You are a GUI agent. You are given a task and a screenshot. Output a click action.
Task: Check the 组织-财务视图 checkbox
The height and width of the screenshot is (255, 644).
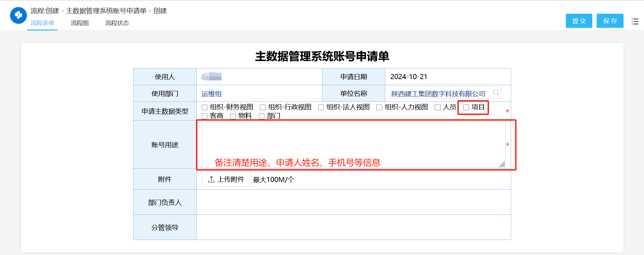point(204,107)
